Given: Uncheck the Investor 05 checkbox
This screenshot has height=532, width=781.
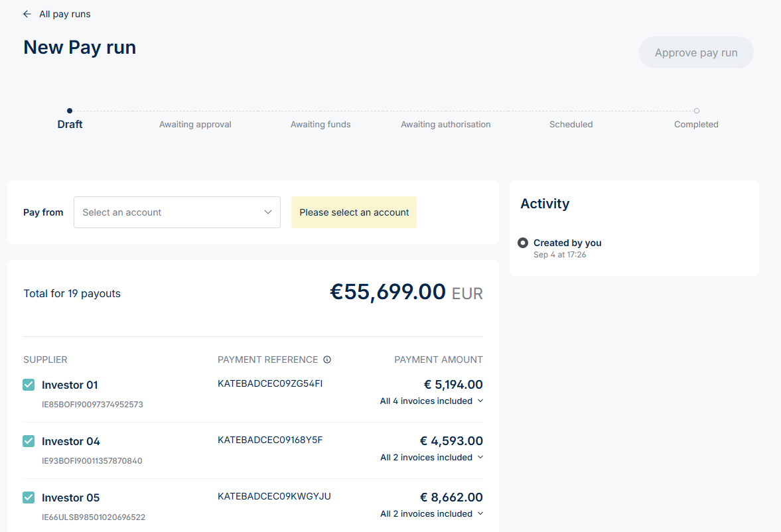Looking at the screenshot, I should click(x=29, y=497).
